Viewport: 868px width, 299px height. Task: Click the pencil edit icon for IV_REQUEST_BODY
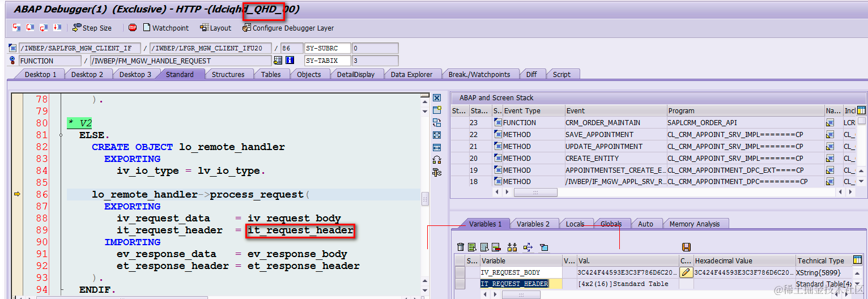click(x=686, y=272)
